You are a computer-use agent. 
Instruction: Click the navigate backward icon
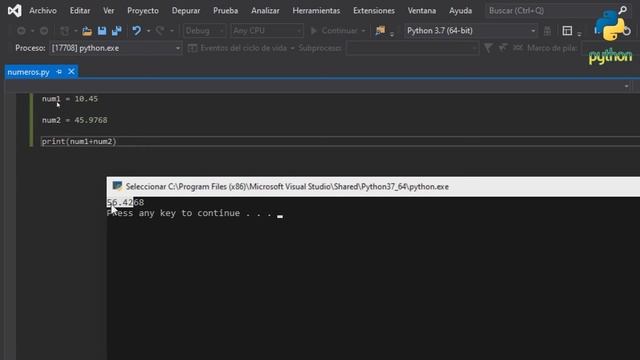click(21, 31)
